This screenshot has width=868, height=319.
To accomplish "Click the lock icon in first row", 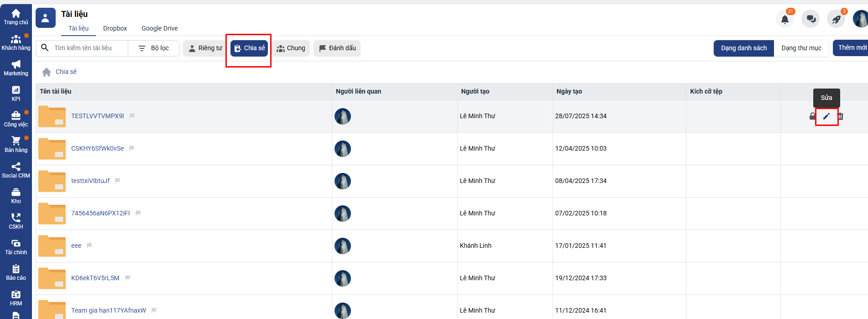I will [812, 116].
